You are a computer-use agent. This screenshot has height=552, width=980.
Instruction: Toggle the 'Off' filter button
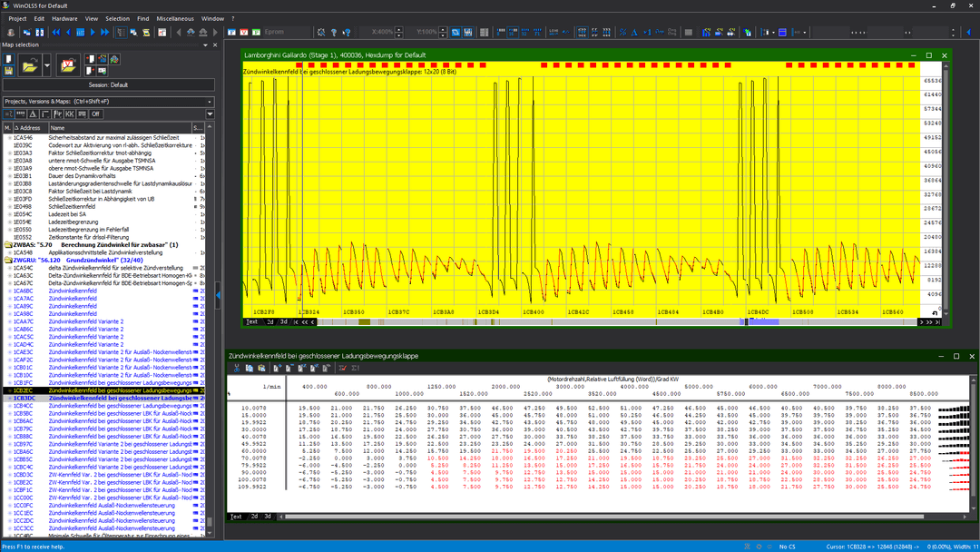94,114
